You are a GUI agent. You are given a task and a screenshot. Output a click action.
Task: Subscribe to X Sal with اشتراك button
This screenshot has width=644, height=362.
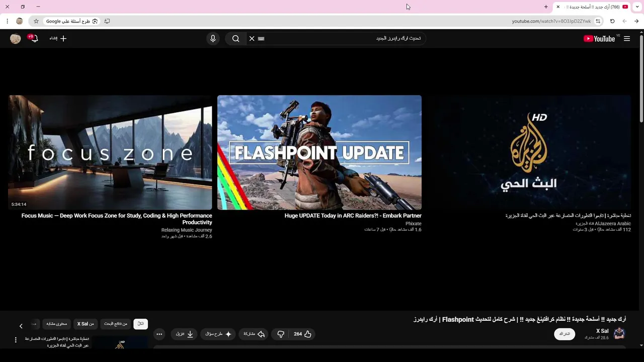pyautogui.click(x=565, y=334)
